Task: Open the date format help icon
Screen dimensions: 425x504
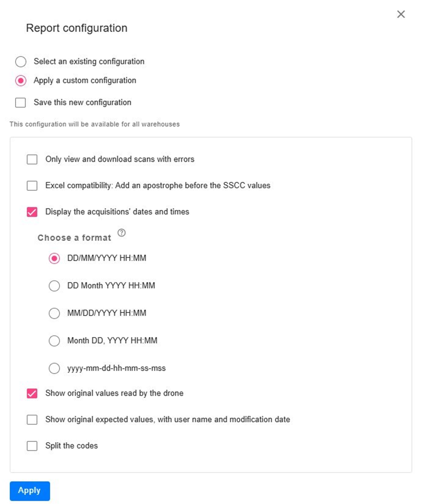Action: point(121,233)
